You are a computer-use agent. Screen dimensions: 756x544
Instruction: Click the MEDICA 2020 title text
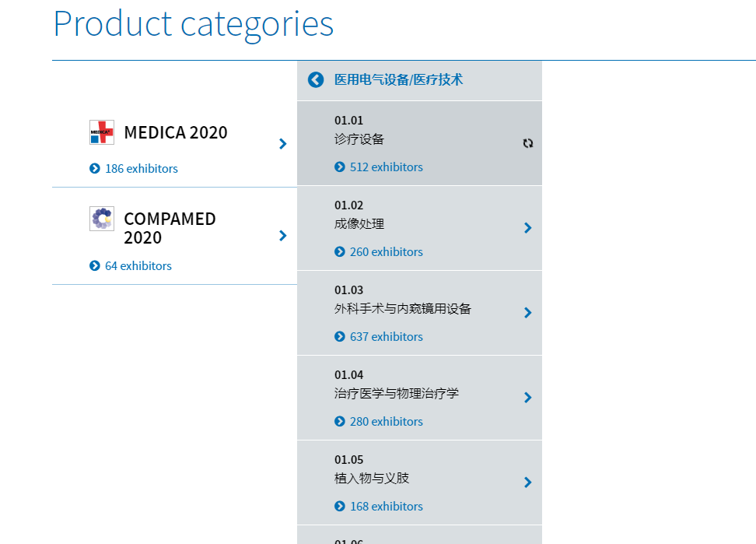[x=176, y=132]
